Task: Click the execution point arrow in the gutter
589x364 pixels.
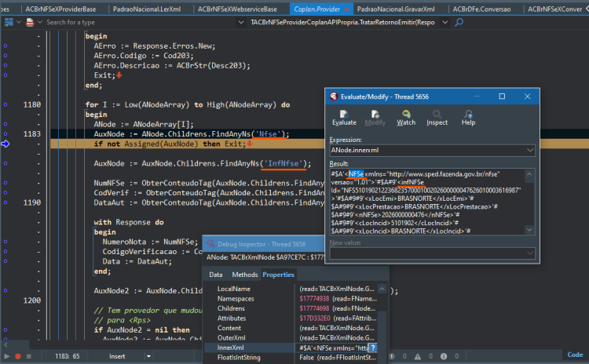Action: (x=5, y=144)
